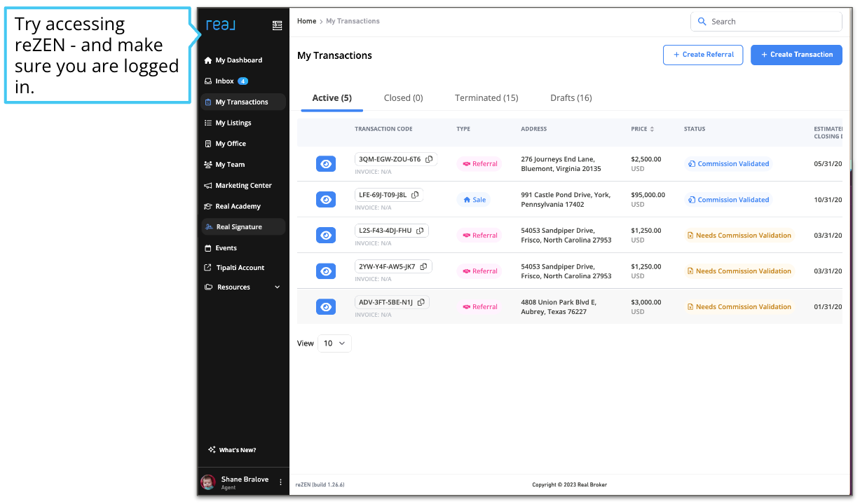Image resolution: width=860 pixels, height=504 pixels.
Task: Switch to Active (5) tab
Action: click(332, 98)
